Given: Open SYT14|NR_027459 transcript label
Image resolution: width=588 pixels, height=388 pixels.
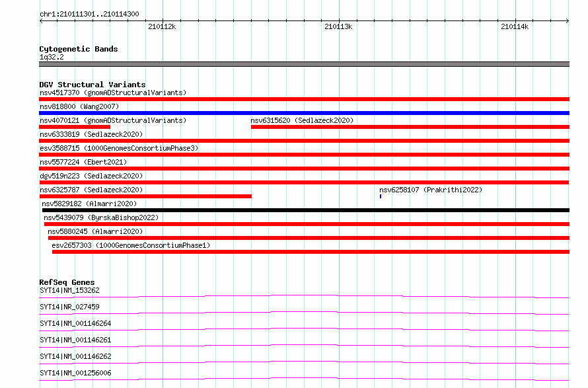Looking at the screenshot, I should click(70, 307).
